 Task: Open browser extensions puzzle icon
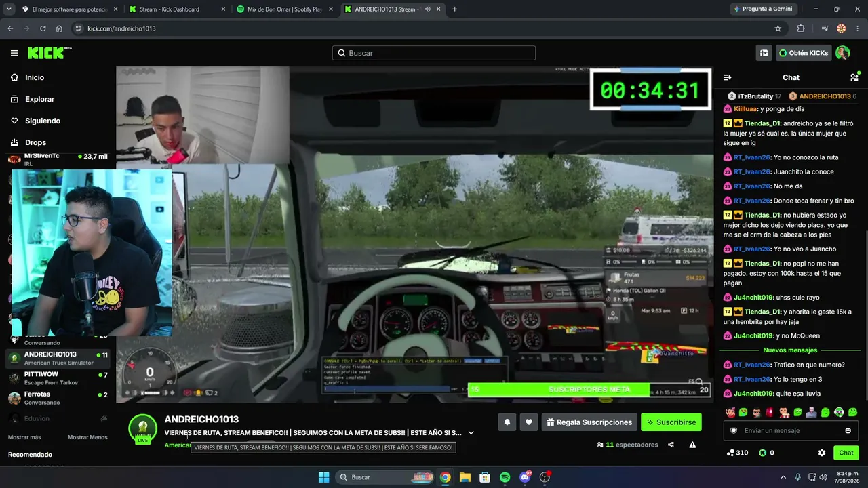801,28
